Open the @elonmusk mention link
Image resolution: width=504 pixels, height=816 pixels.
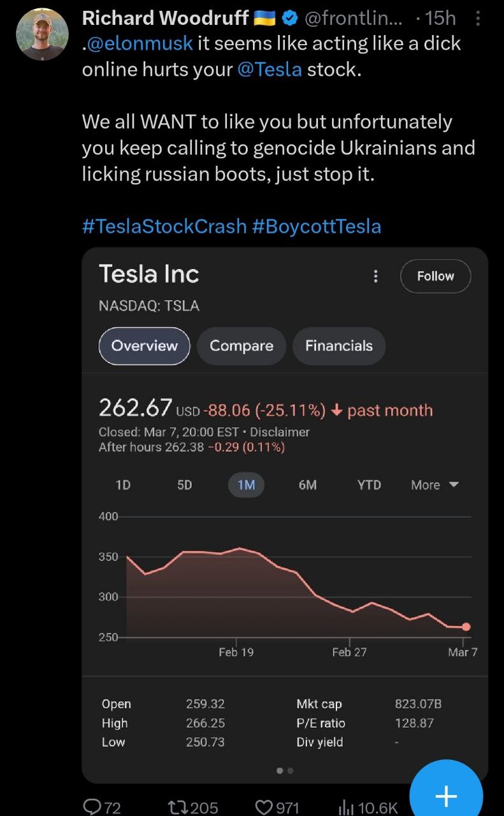(140, 44)
